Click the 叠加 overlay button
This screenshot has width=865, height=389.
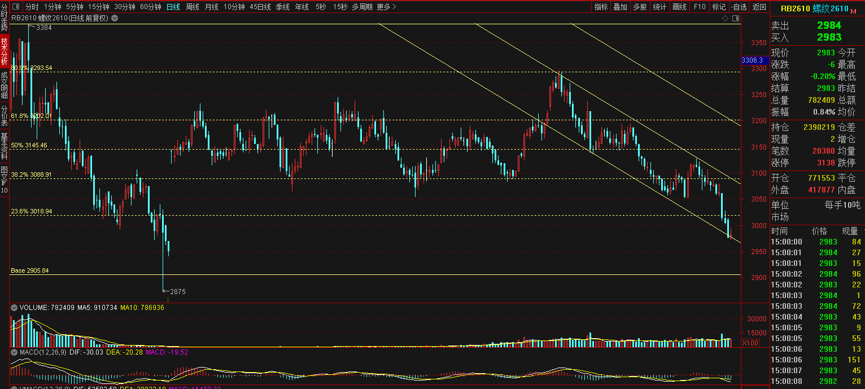pos(620,7)
